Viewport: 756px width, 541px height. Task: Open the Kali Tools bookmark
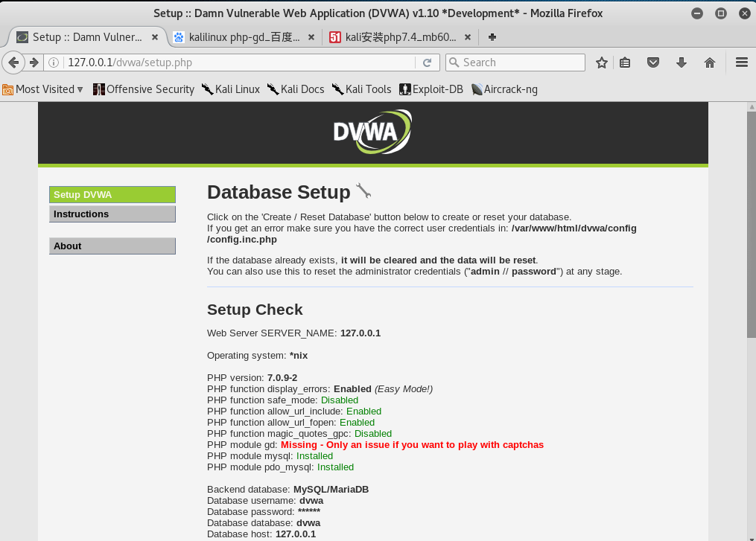point(366,89)
